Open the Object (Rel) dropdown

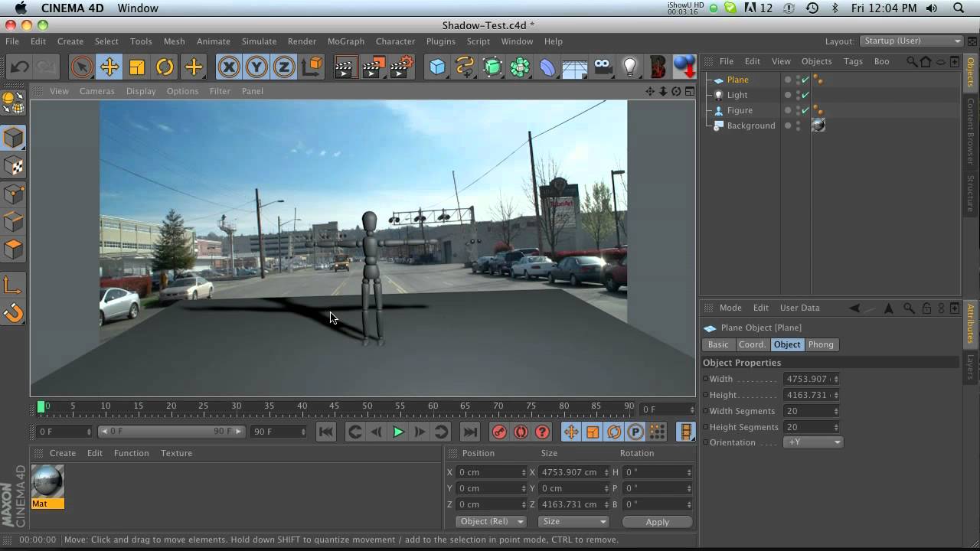click(x=491, y=521)
